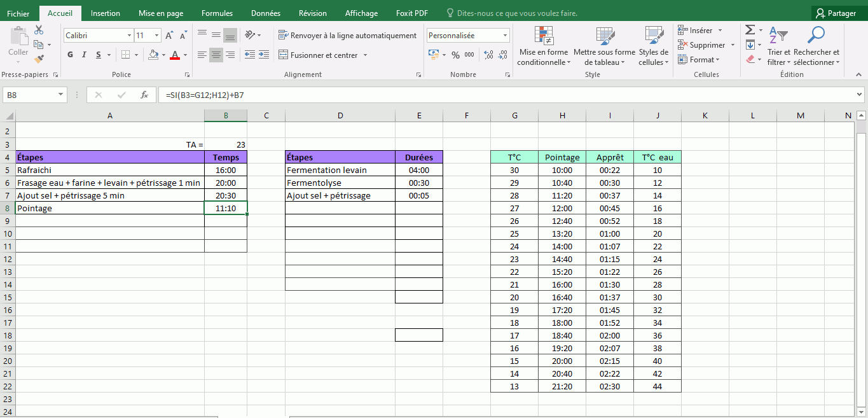Open the Insertion ribbon tab
This screenshot has height=418, width=868.
[106, 13]
